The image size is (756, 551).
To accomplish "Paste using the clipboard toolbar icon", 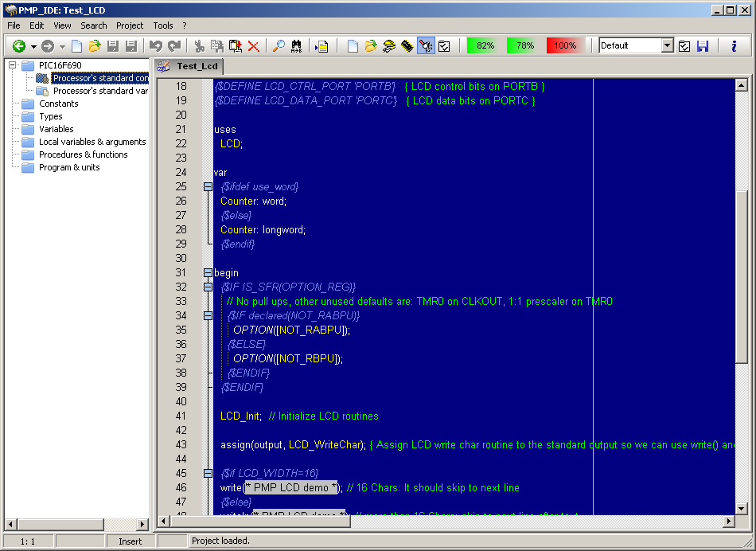I will tap(236, 46).
